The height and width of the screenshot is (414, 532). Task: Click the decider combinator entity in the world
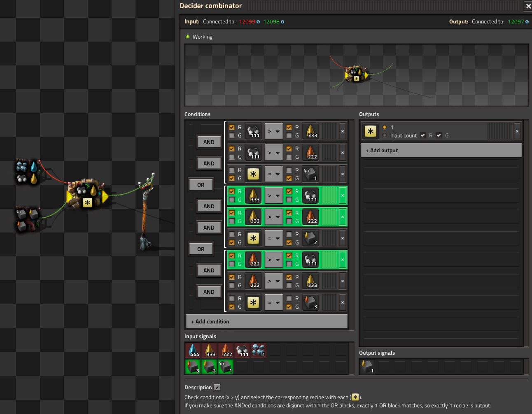[86, 194]
